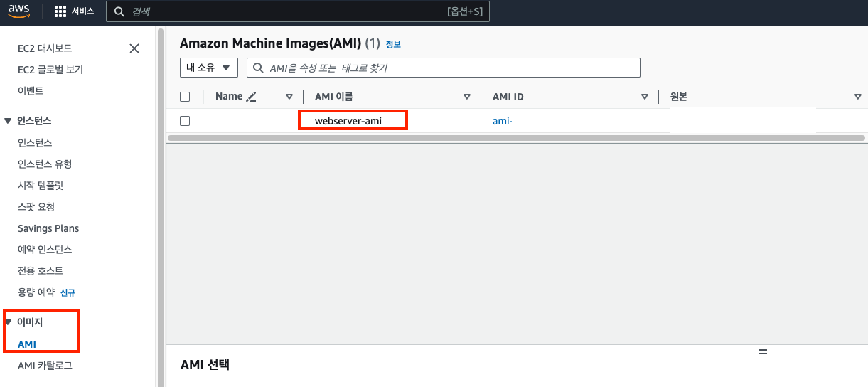Click the magnifier icon in AMI filter box
Image resolution: width=868 pixels, height=387 pixels.
[x=259, y=68]
